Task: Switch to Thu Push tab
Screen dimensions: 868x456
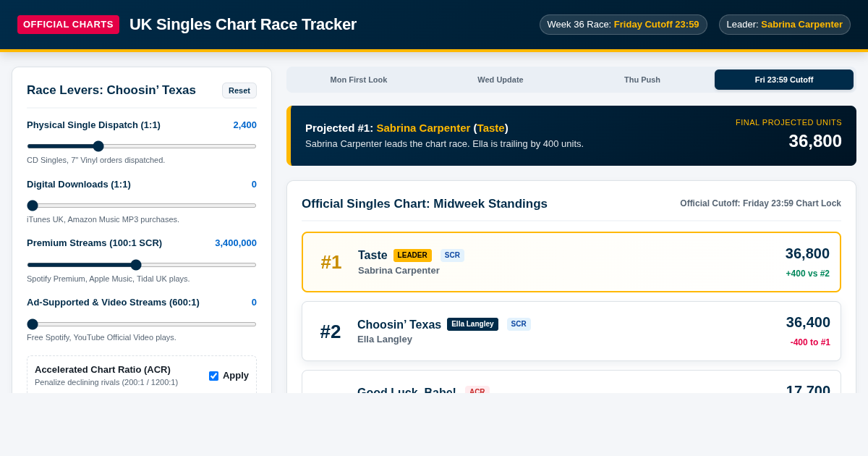Action: pyautogui.click(x=642, y=80)
